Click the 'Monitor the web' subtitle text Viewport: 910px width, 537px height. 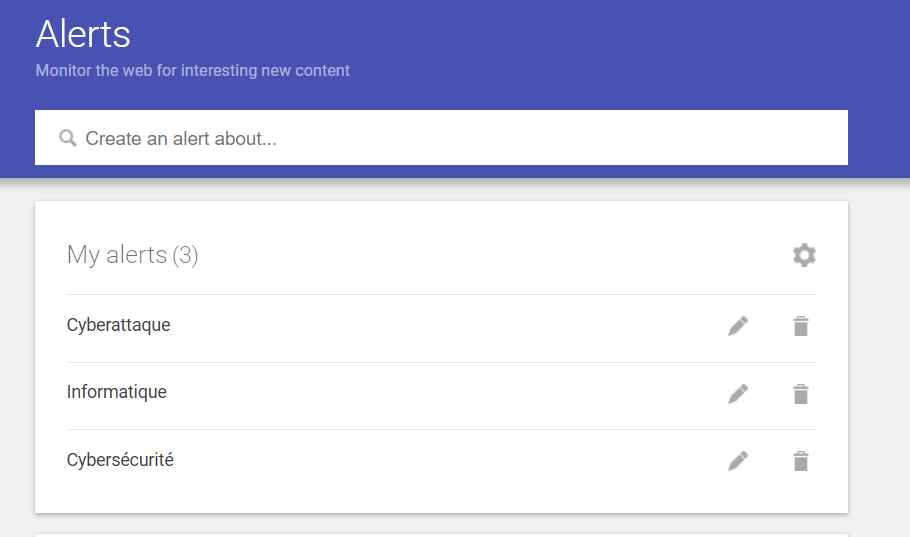pos(192,71)
